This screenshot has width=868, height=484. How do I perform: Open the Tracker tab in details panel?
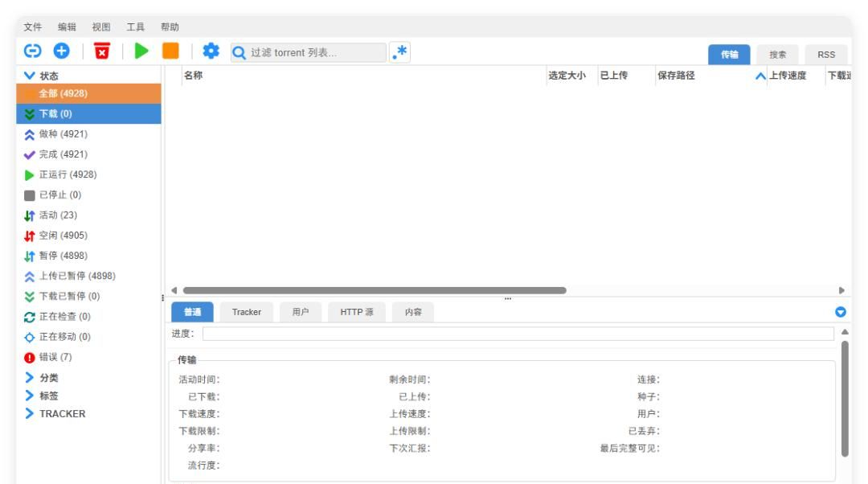(246, 311)
